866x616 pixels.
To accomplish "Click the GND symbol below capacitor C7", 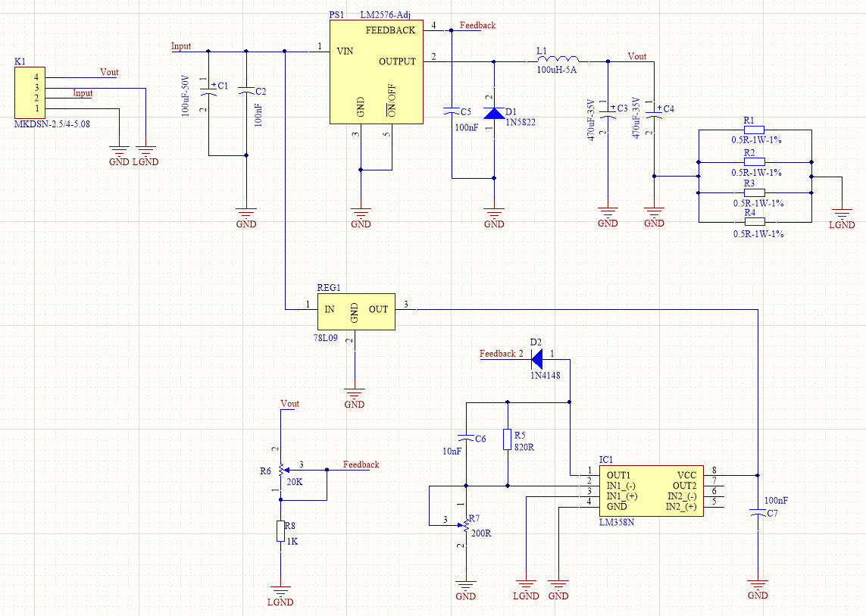I will (757, 589).
